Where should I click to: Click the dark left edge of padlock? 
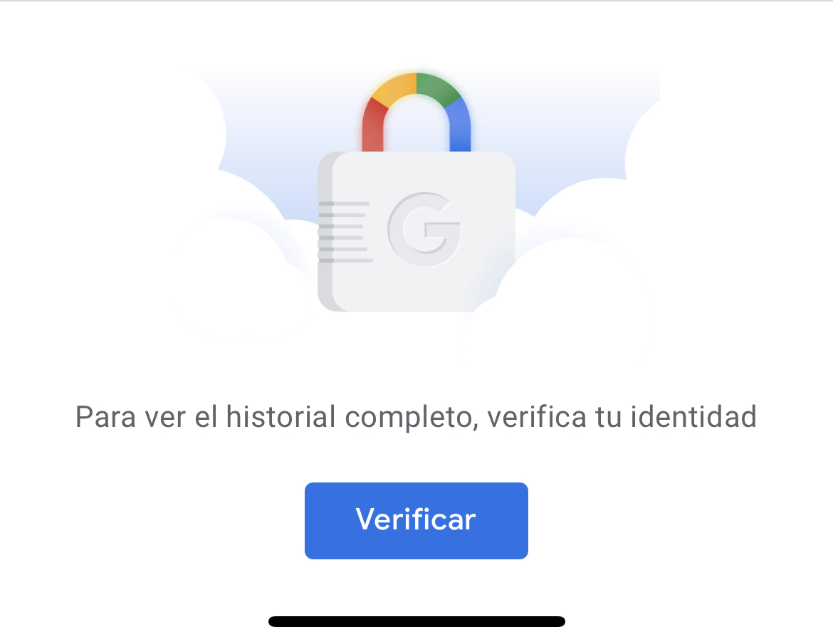[x=325, y=231]
